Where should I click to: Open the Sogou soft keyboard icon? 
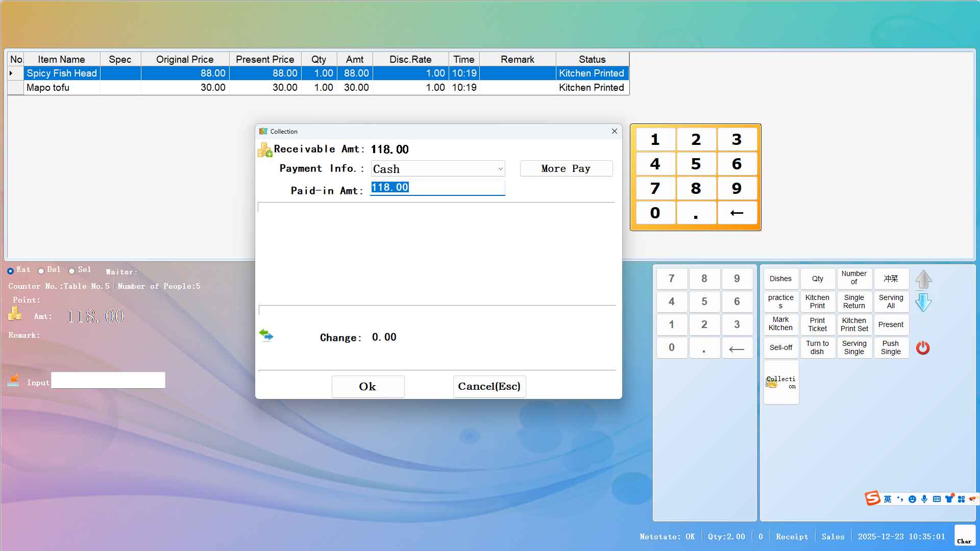[x=937, y=499]
